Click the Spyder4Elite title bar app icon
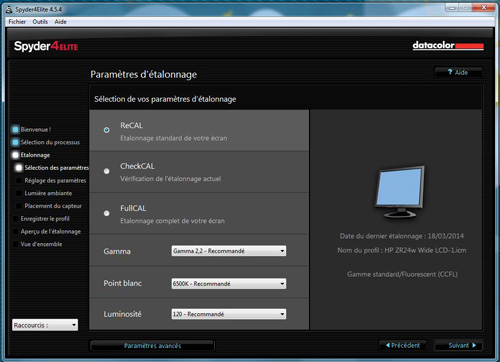Image resolution: width=500 pixels, height=362 pixels. [9, 9]
